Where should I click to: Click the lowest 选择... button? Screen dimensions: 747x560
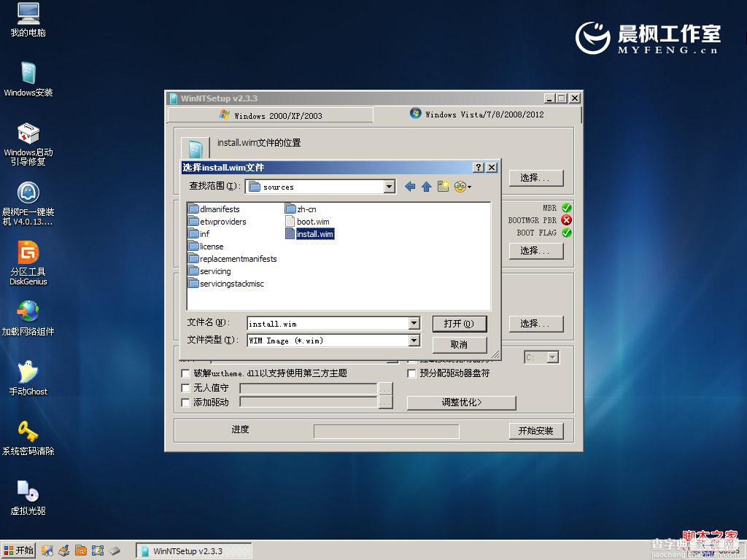click(536, 324)
